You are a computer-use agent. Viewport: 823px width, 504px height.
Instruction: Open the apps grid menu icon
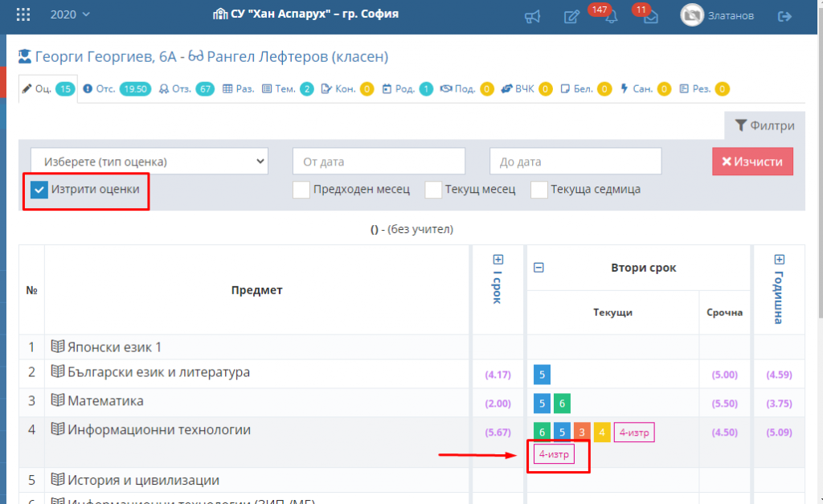[x=23, y=14]
